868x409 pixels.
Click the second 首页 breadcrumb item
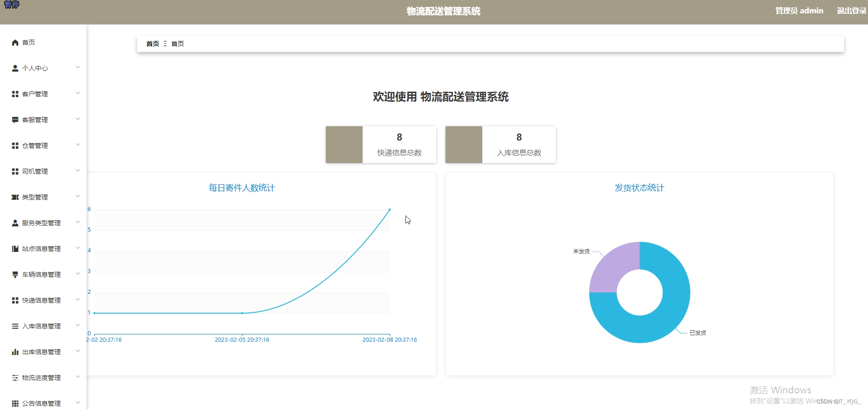(178, 44)
